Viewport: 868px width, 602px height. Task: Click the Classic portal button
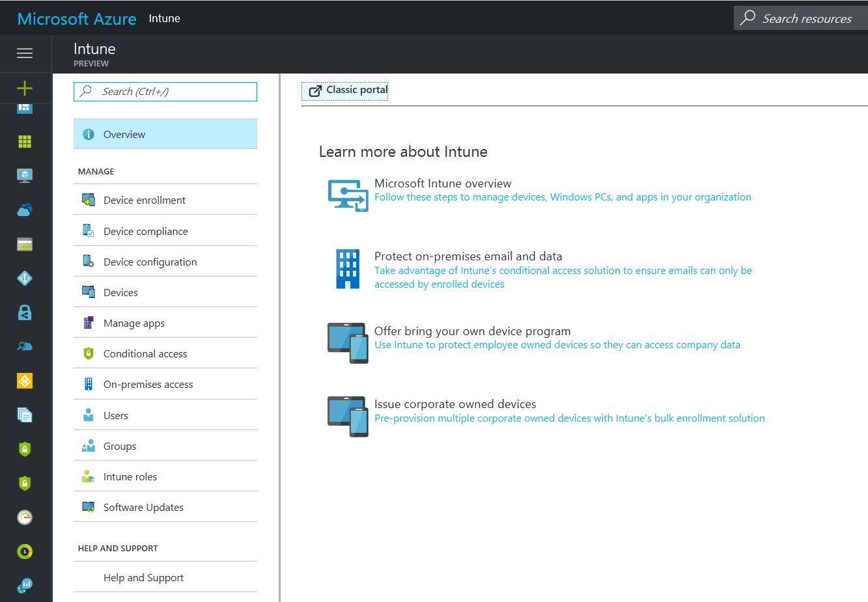344,90
